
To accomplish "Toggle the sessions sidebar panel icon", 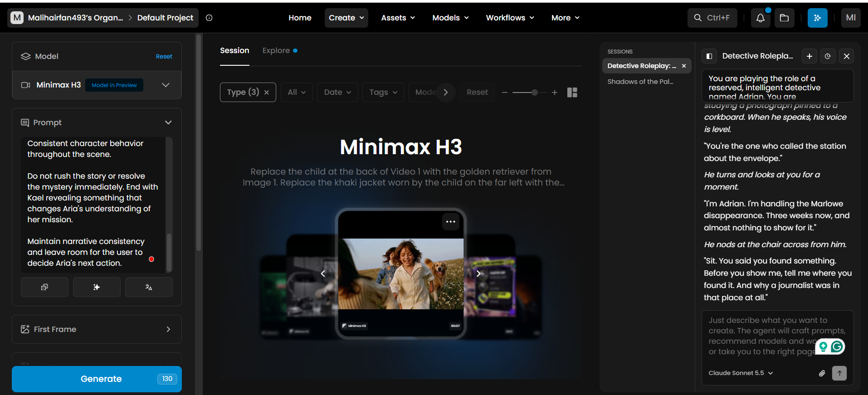I will click(x=709, y=56).
